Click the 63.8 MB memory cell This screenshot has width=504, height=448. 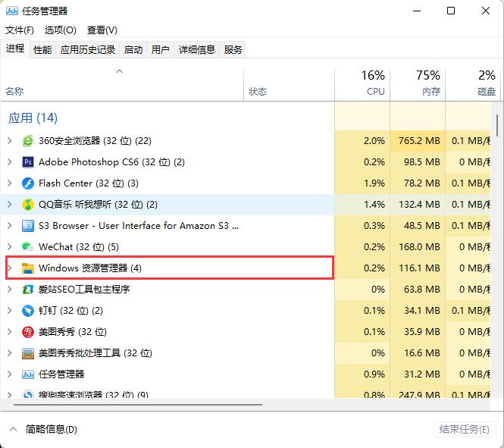click(x=418, y=290)
